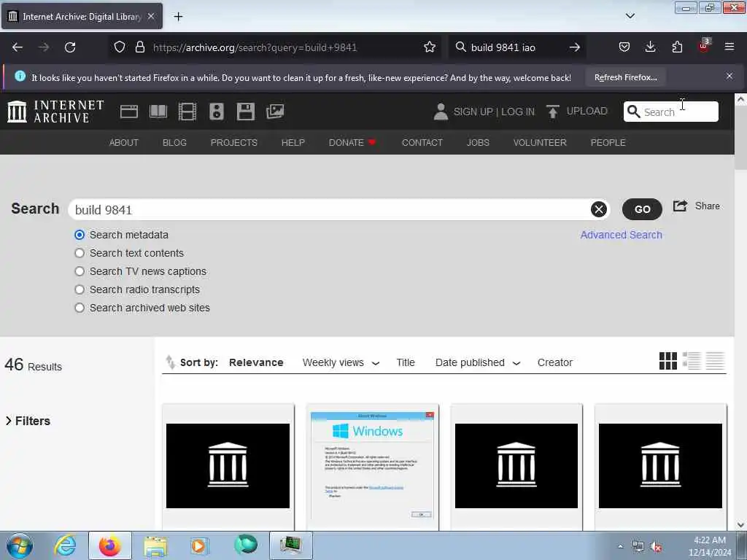Viewport: 747px width, 560px height.
Task: Open Date published sort dropdown
Action: coord(478,363)
